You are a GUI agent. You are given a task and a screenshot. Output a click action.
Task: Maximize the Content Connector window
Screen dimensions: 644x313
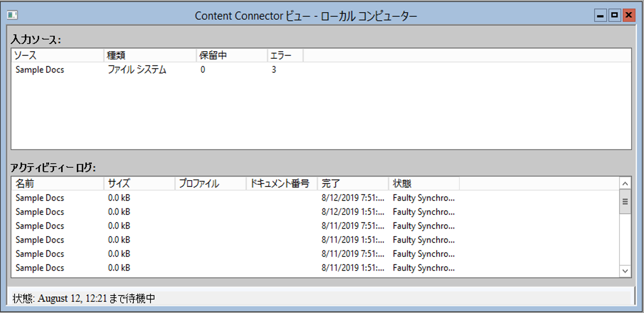click(x=614, y=16)
